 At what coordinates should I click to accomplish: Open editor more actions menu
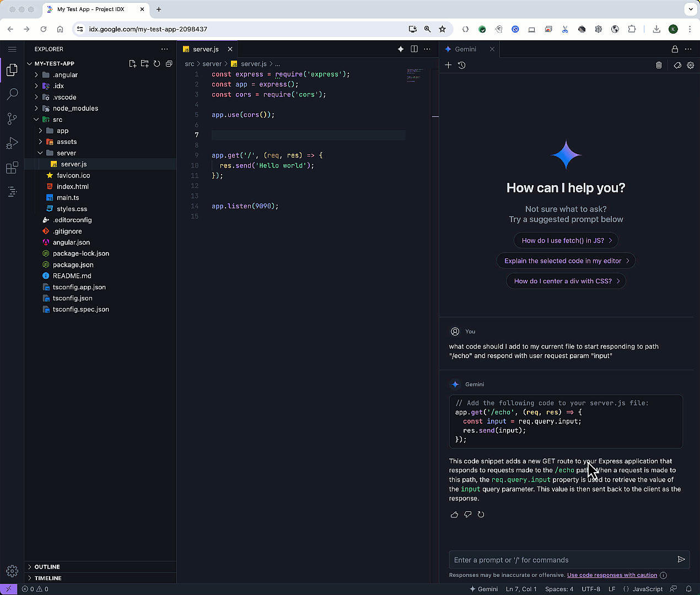[427, 49]
